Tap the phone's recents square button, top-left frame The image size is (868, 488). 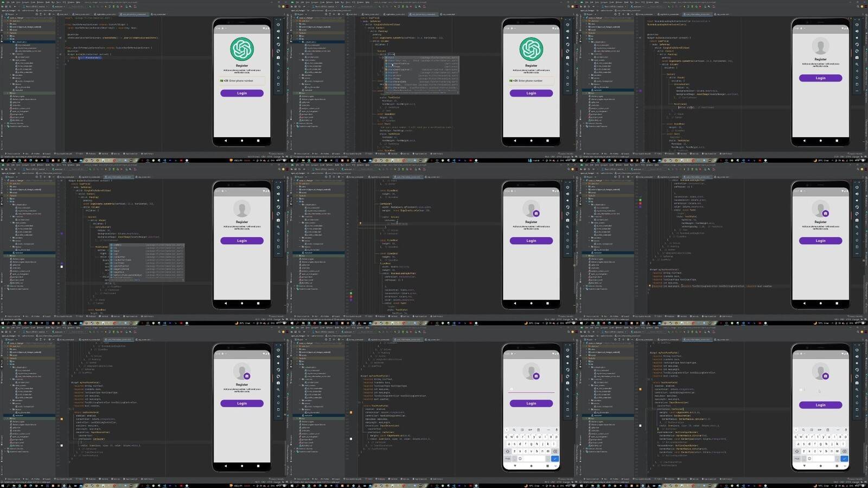coord(258,141)
